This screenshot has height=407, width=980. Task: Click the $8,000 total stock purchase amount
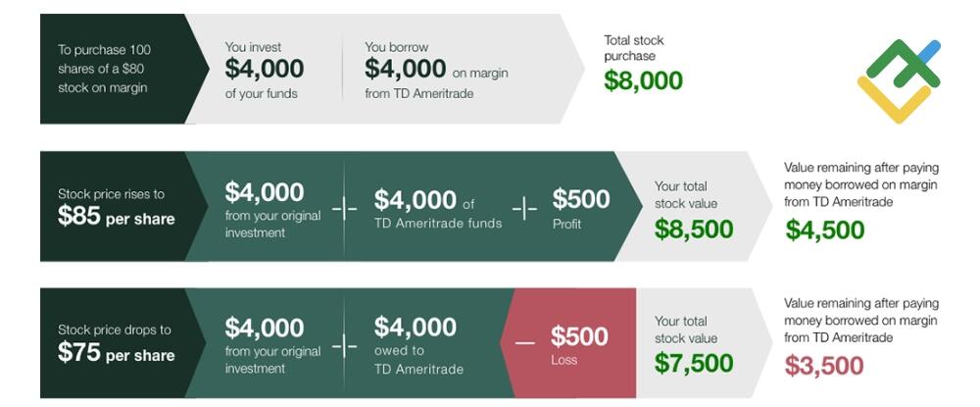643,80
